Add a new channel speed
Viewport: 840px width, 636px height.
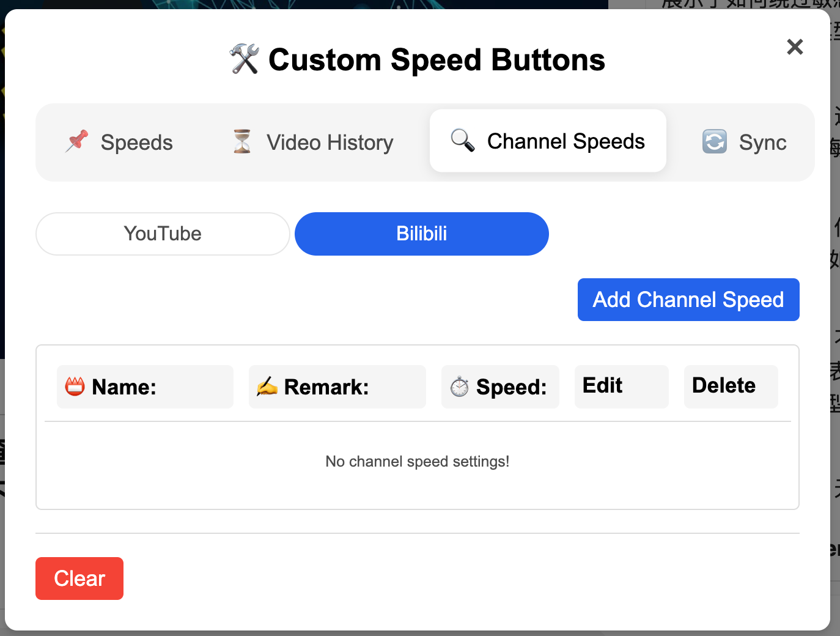(x=688, y=300)
